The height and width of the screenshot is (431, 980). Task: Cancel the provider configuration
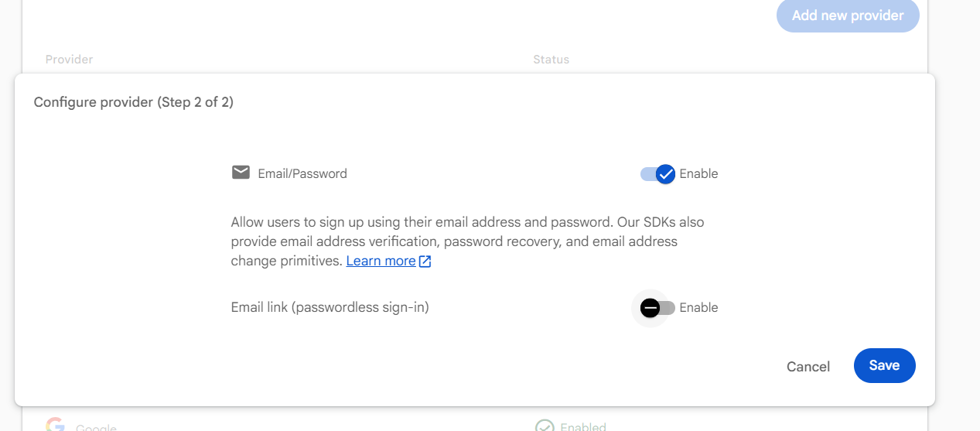click(x=808, y=367)
